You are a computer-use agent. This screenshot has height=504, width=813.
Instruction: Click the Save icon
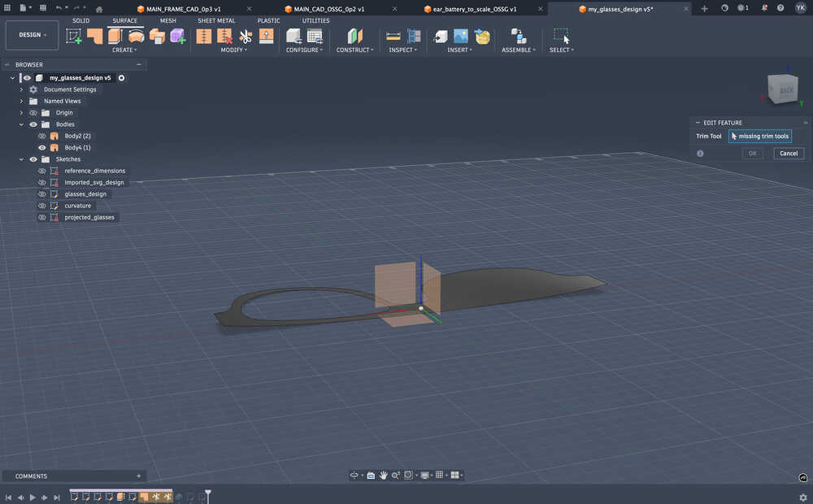(43, 8)
